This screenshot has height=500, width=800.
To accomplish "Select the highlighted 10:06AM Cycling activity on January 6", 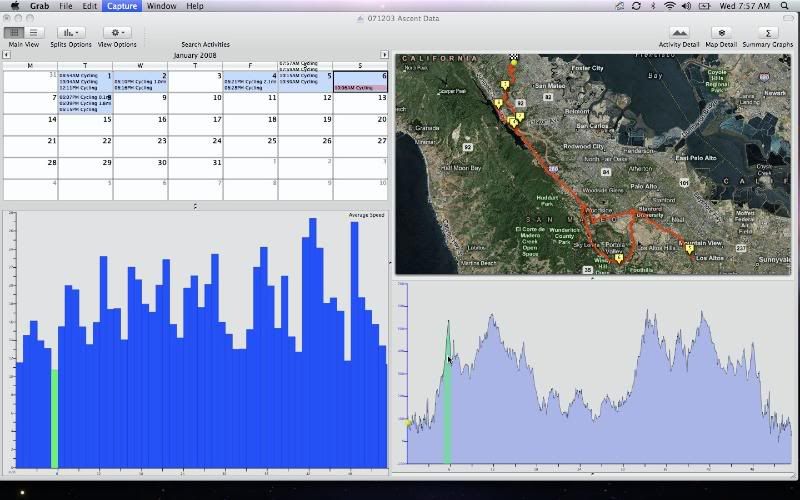I will [x=360, y=88].
